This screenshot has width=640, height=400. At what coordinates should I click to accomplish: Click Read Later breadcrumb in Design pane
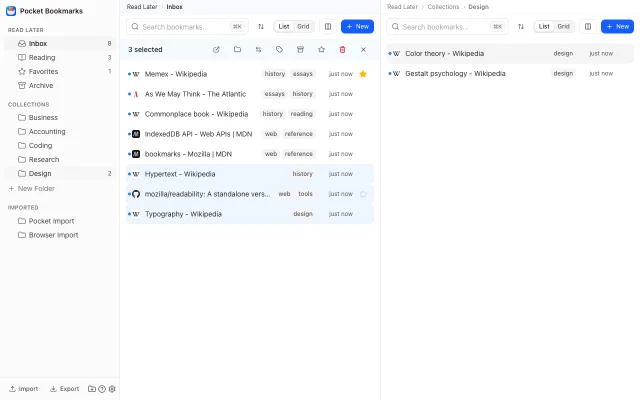402,7
